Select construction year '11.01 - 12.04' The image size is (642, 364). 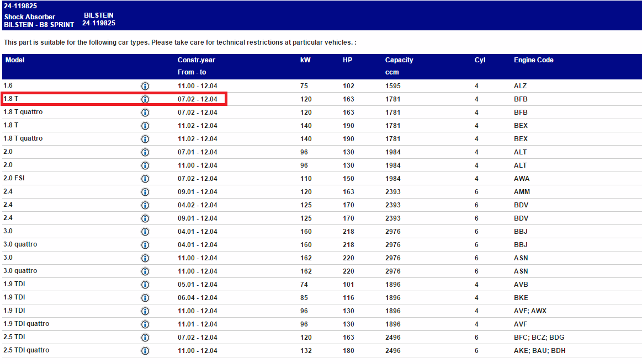tap(198, 324)
